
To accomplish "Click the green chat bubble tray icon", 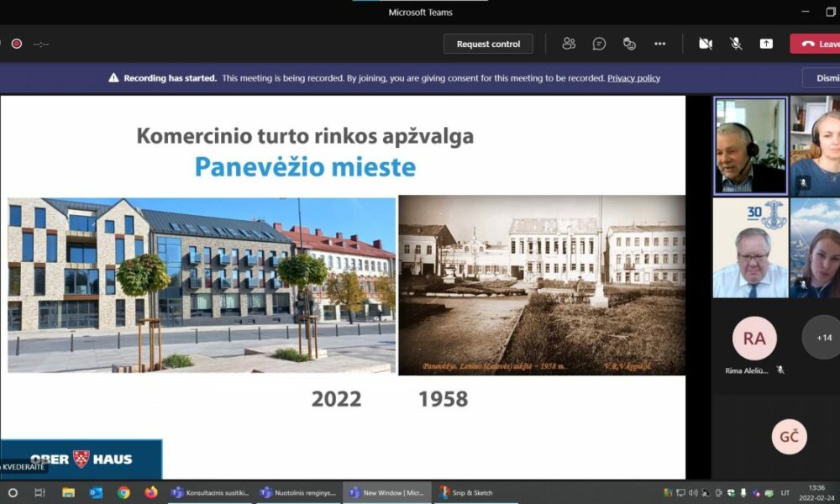I will click(x=769, y=493).
